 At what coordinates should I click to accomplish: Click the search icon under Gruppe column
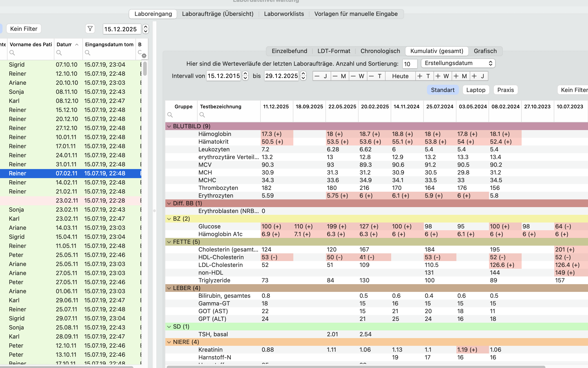click(x=170, y=115)
